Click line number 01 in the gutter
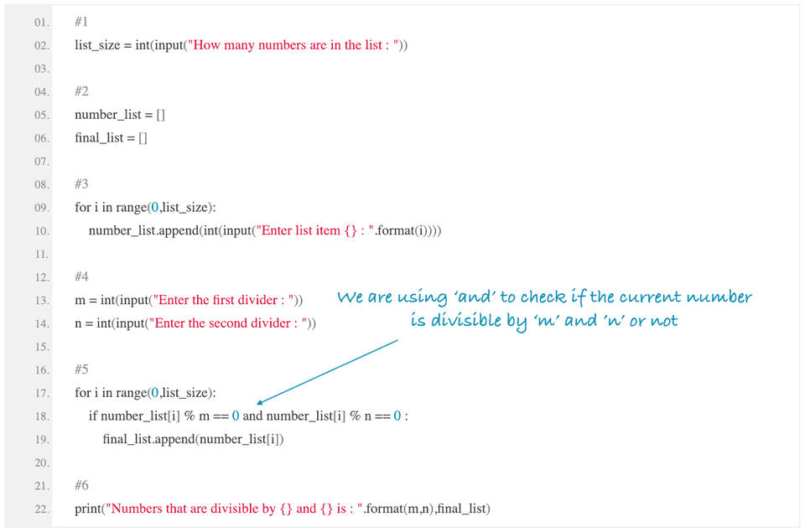 pos(42,22)
